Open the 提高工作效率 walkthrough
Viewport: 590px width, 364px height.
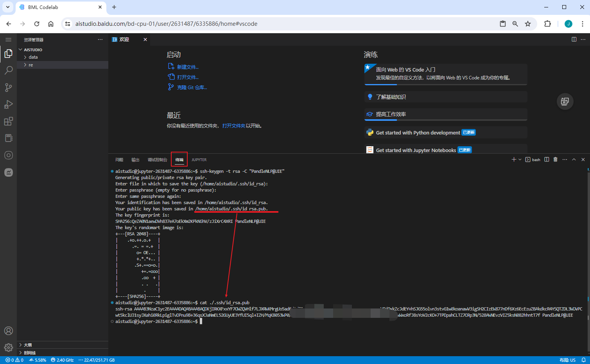tap(446, 114)
